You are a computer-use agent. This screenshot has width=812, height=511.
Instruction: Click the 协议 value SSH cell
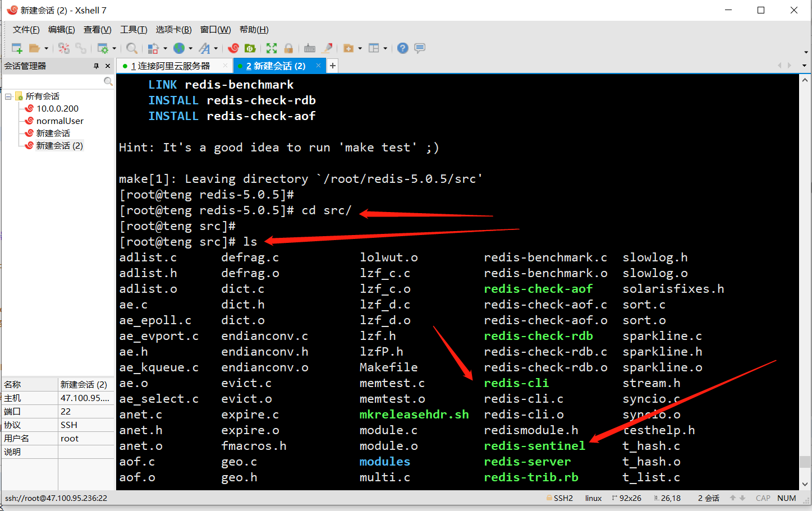click(x=86, y=425)
